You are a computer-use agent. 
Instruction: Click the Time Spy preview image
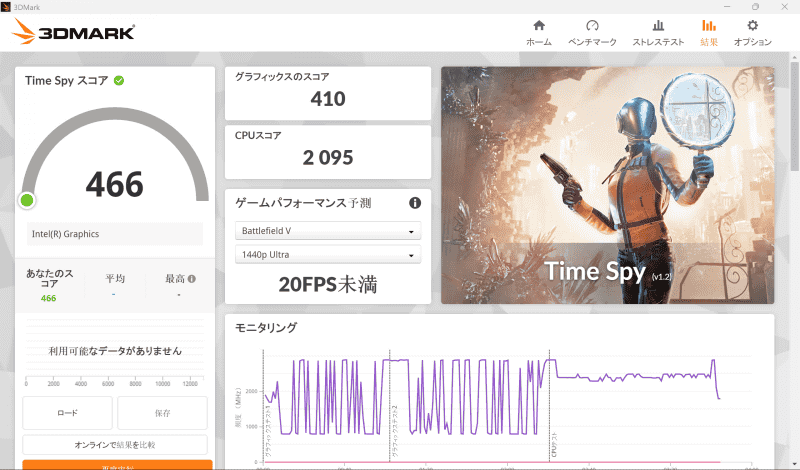coord(607,185)
